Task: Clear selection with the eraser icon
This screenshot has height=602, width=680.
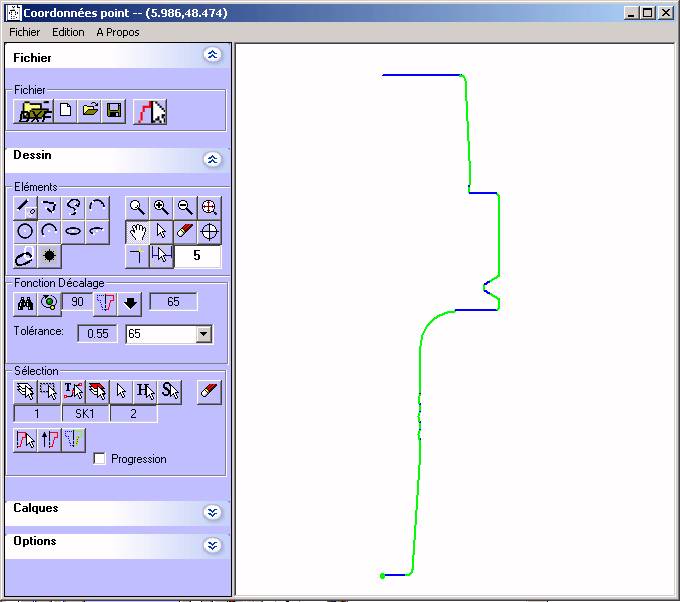Action: tap(209, 392)
